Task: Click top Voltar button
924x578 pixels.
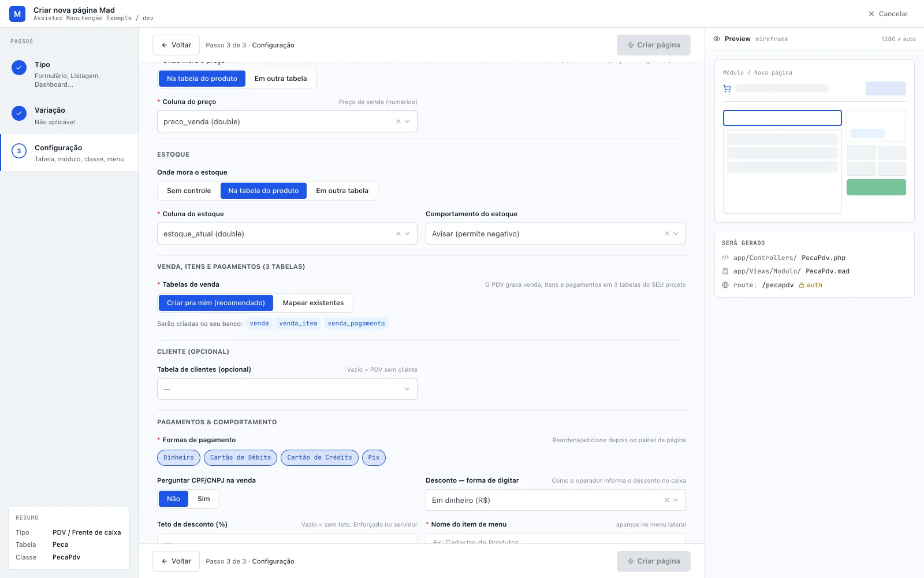Action: point(176,45)
